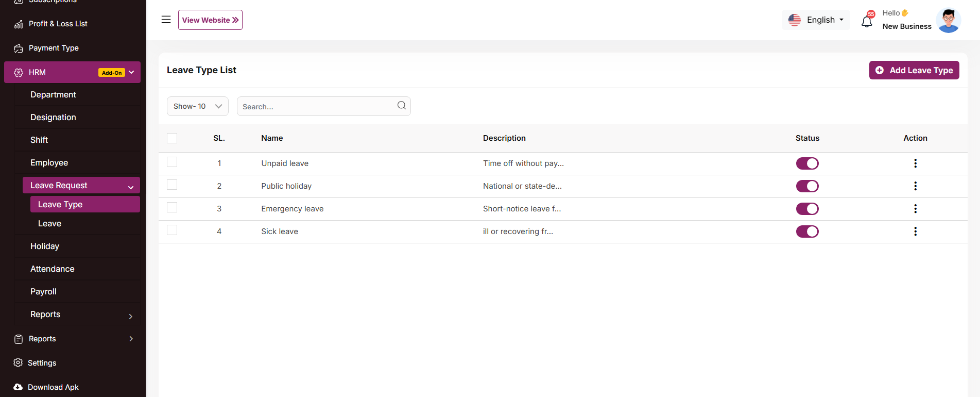Go to the Payroll menu item
Screen dimensions: 980x397
coord(44,292)
